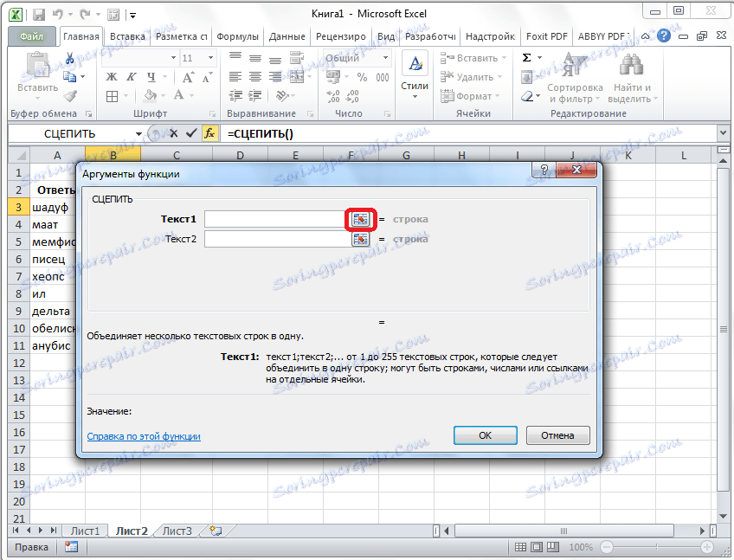Toggle Italic (К) formatting

pos(132,77)
